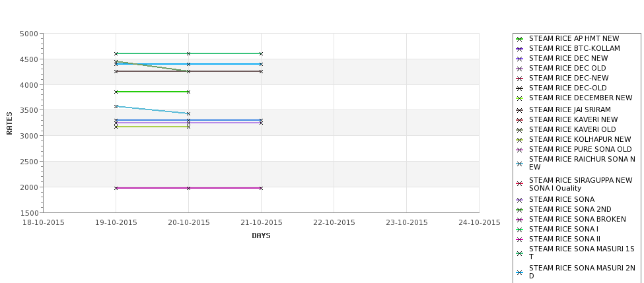Screen dimensions: 644x283
Task: Click the STEAM RICE DEC OLD legend label
Action: pyautogui.click(x=567, y=68)
